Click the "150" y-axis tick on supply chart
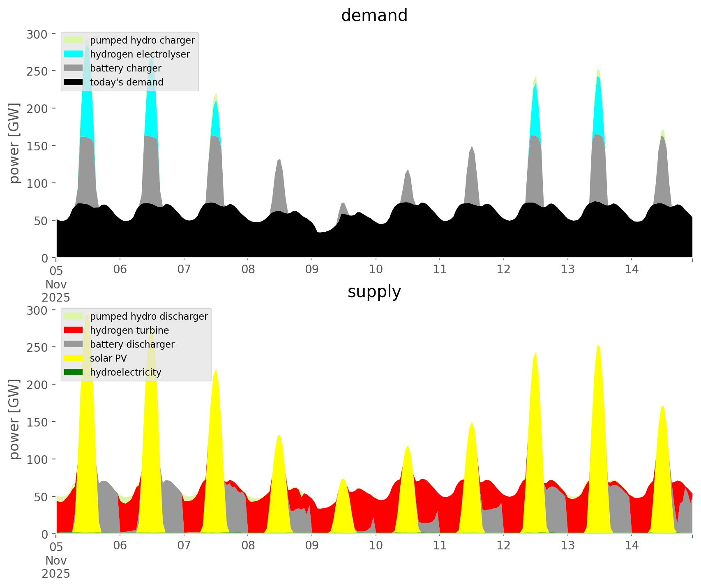 click(37, 422)
